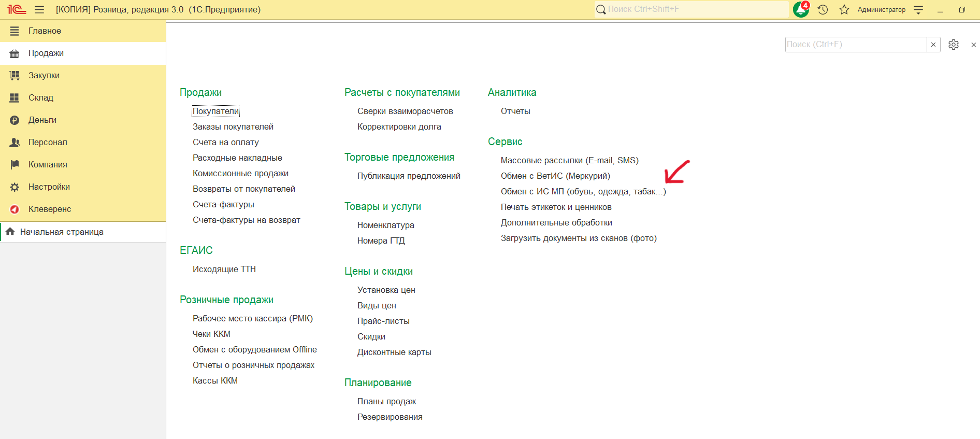Switch to the Закупки section
Viewport: 980px width, 439px height.
click(83, 76)
